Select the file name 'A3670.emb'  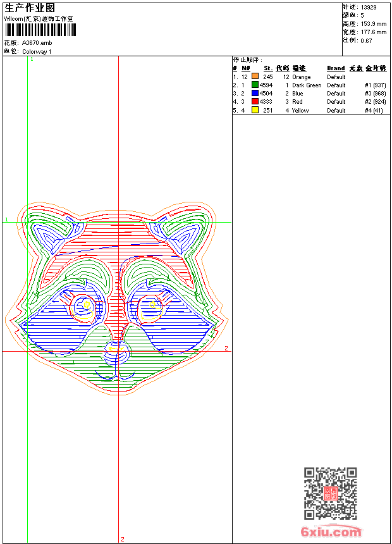(x=37, y=43)
